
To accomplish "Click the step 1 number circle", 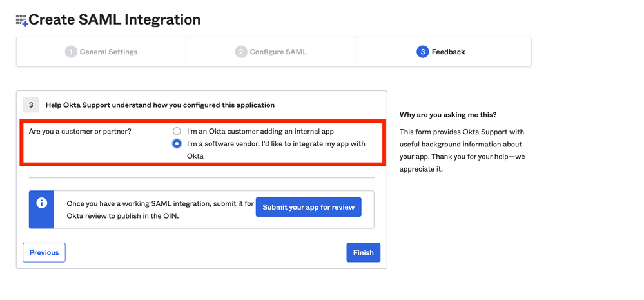I will point(71,52).
